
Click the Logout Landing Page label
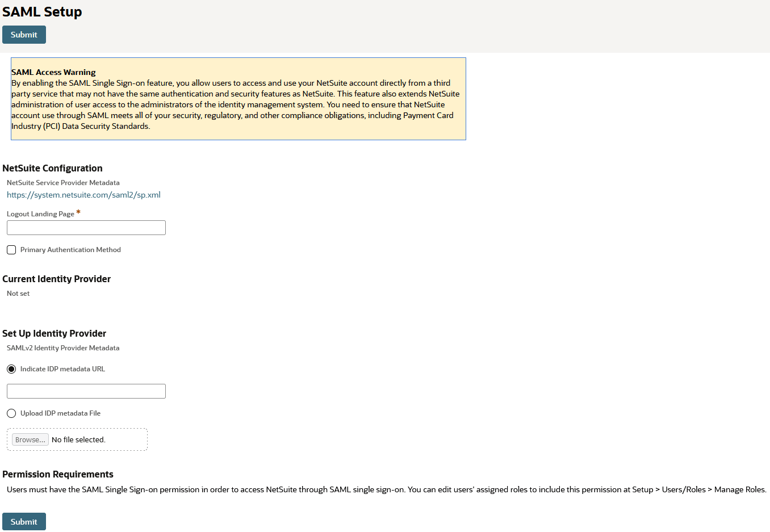tap(40, 214)
